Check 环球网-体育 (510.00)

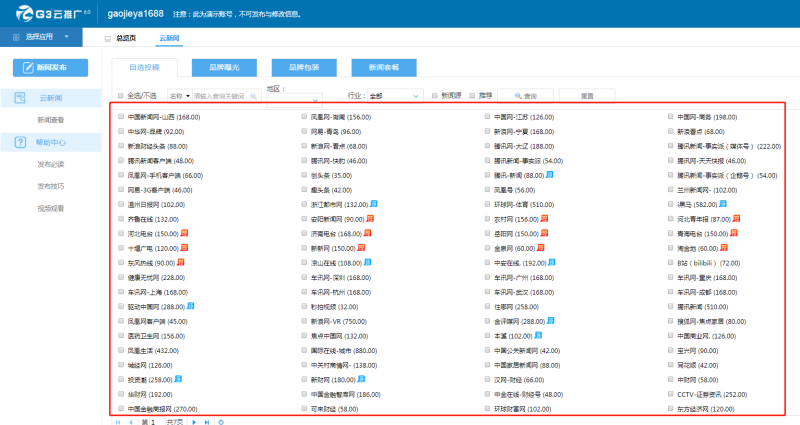click(x=488, y=204)
